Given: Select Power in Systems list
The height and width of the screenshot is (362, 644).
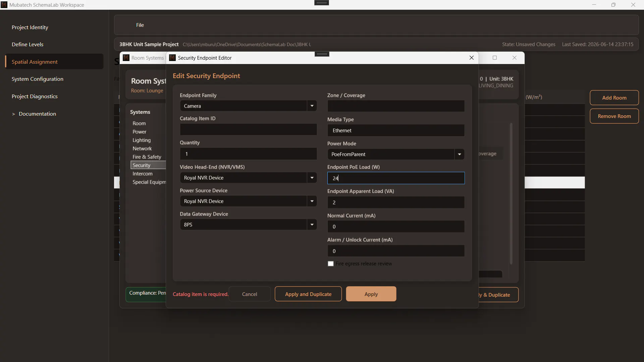Looking at the screenshot, I should coord(140,132).
